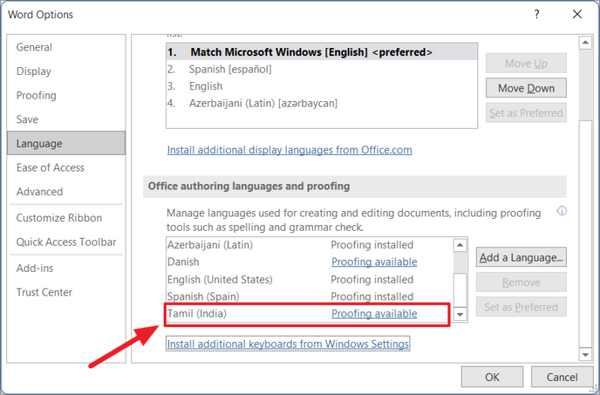Viewport: 600px width, 395px height.
Task: Click languages list scroll up arrow
Action: point(460,245)
